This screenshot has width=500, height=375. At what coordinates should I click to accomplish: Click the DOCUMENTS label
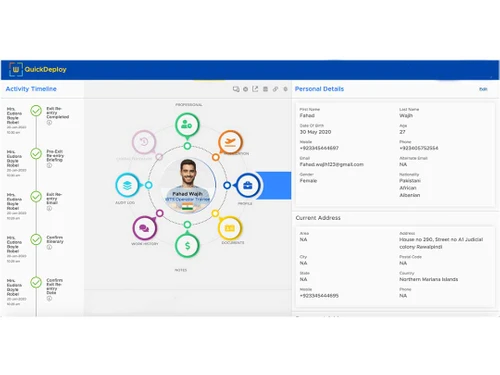(233, 243)
